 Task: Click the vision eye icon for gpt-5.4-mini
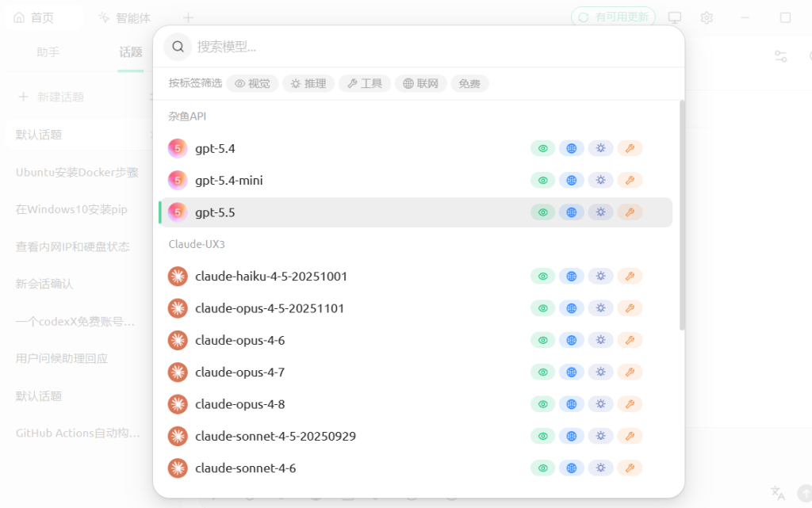(542, 181)
